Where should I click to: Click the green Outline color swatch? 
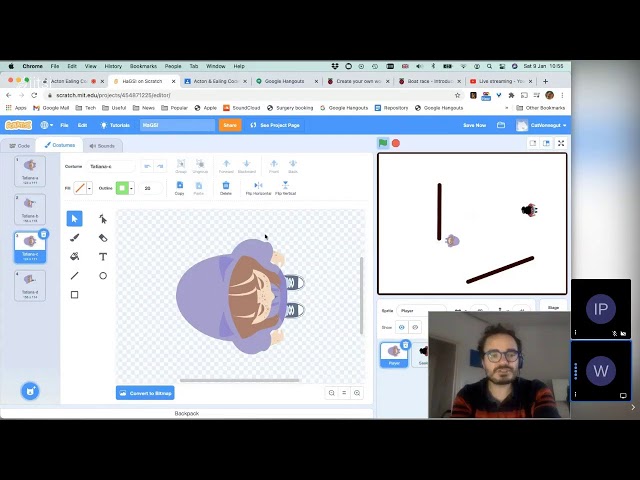coord(122,188)
